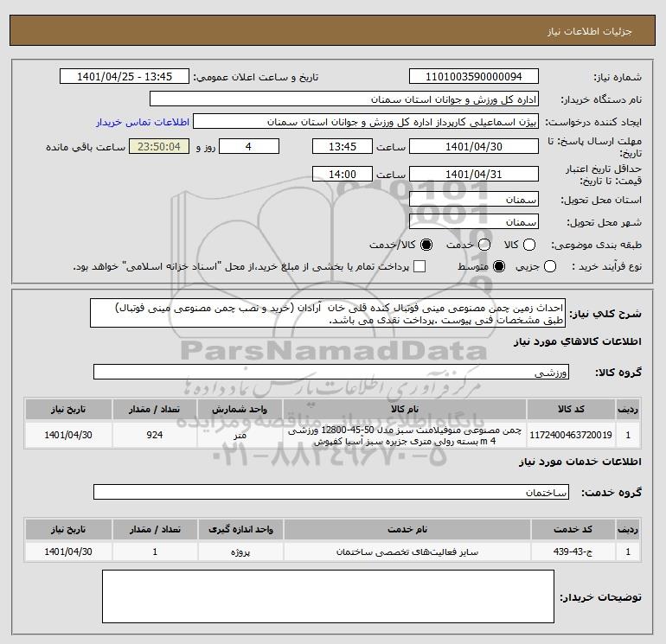The width and height of the screenshot is (666, 644).
Task: Open the اطلاعات تماس خریدار link
Action: coord(143,122)
